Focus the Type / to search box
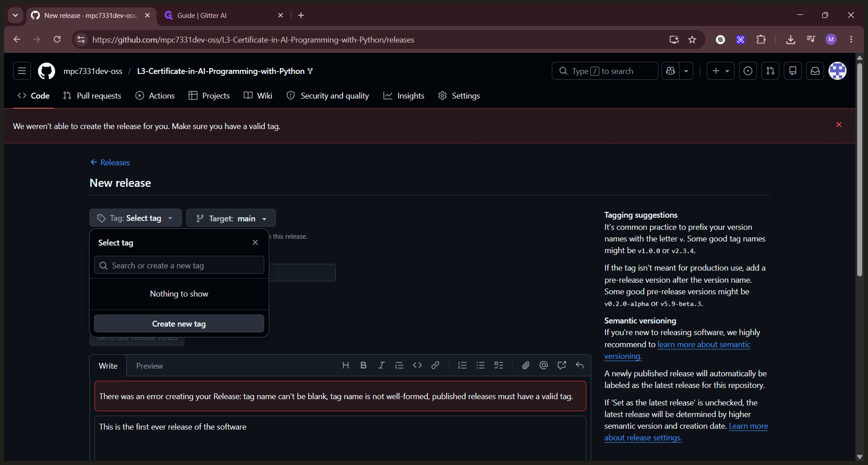 [605, 71]
